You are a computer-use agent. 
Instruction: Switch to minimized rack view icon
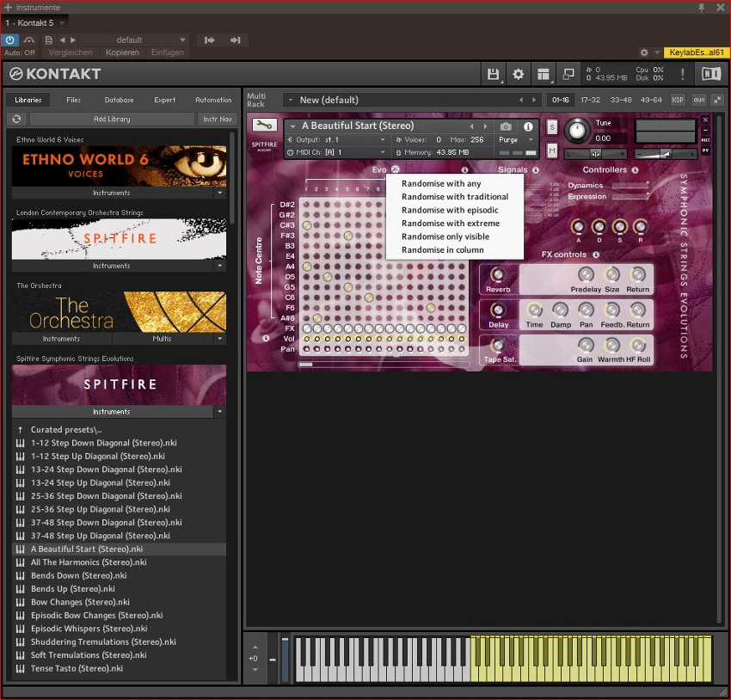[568, 74]
